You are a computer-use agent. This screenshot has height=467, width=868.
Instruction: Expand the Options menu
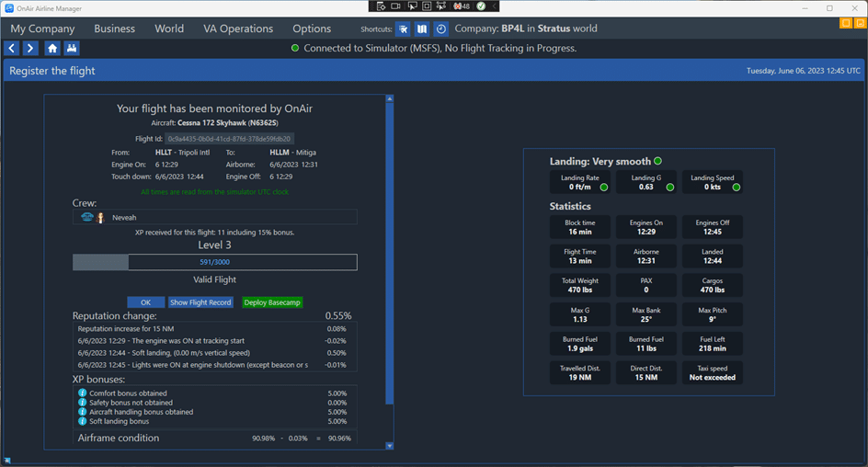[312, 28]
